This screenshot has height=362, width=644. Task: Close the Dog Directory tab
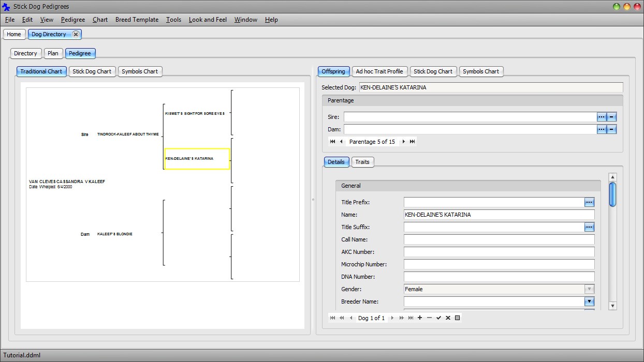76,34
